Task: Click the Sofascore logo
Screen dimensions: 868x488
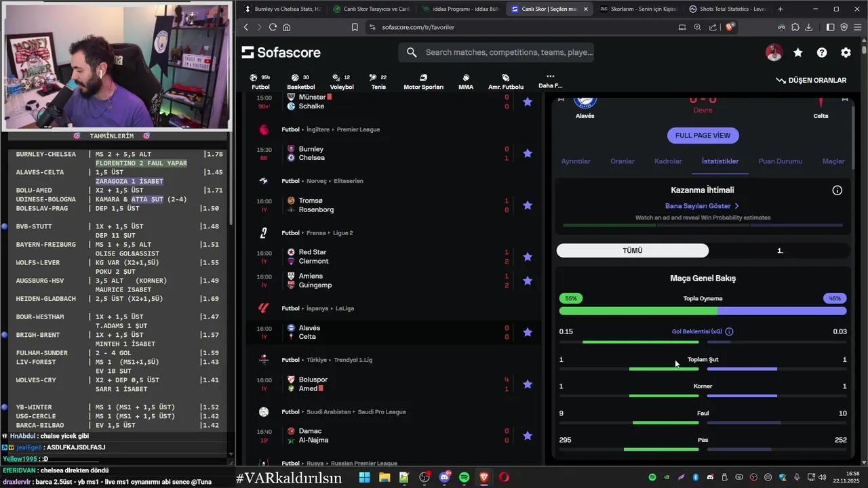Action: tap(281, 53)
